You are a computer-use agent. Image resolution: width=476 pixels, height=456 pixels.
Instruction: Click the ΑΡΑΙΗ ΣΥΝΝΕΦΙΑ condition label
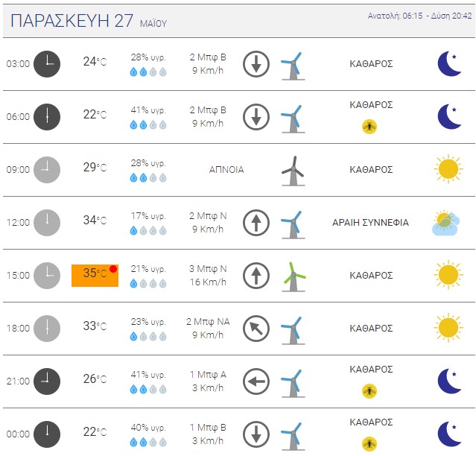(371, 223)
